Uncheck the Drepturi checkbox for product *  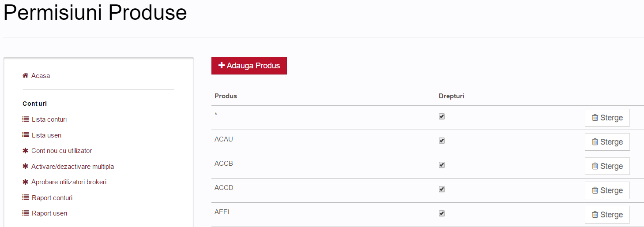pyautogui.click(x=442, y=116)
